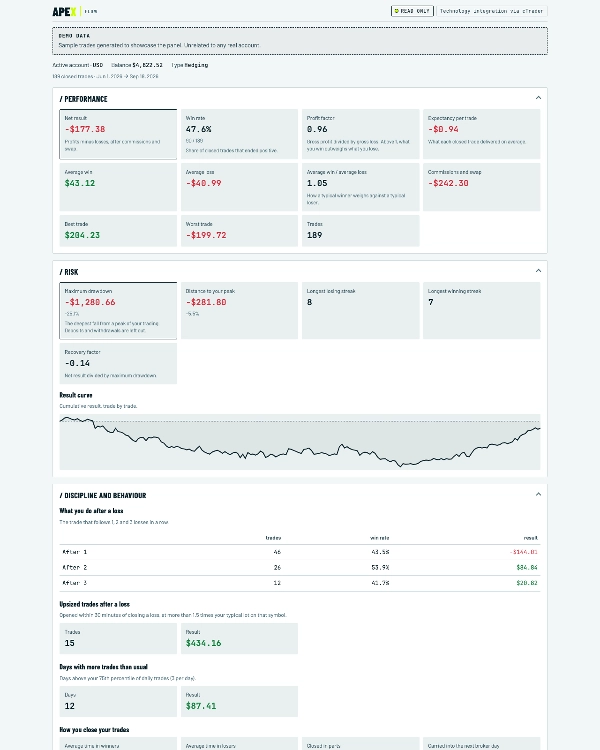
Task: Select the Expectancy per trade card
Action: click(482, 134)
